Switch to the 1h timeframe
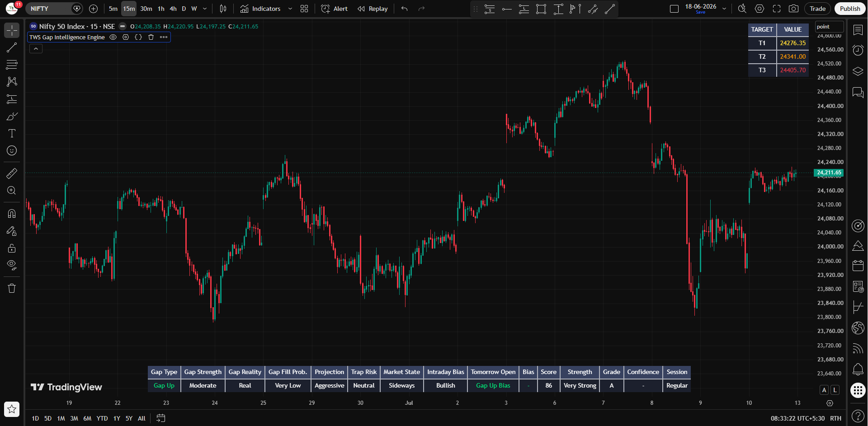868x426 pixels. coord(161,9)
